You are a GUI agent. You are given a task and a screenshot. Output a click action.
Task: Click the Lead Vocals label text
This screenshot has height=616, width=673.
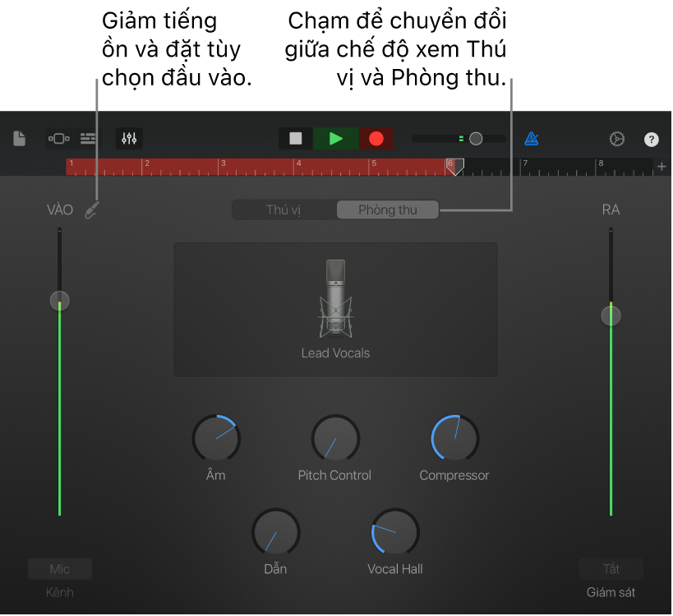(335, 353)
